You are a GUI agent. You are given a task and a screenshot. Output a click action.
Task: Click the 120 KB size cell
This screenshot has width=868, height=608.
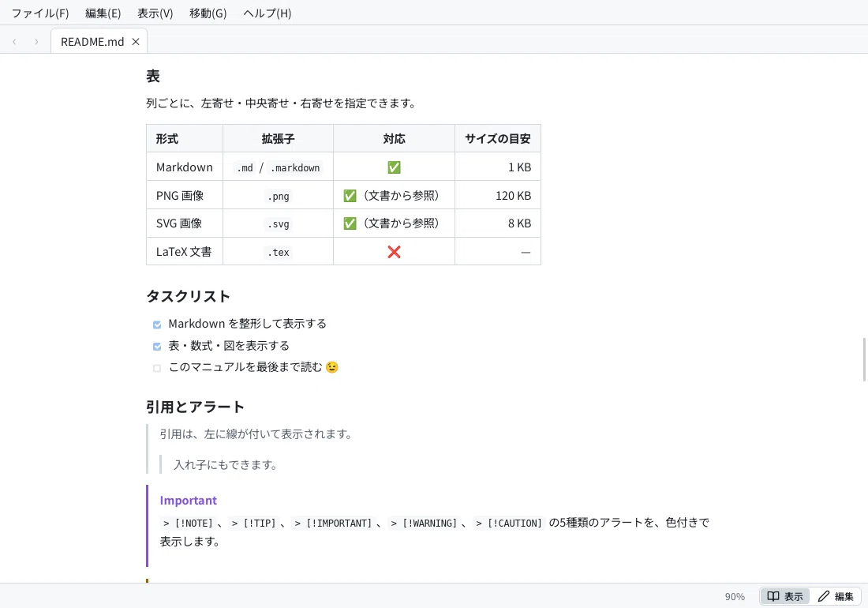pos(498,195)
